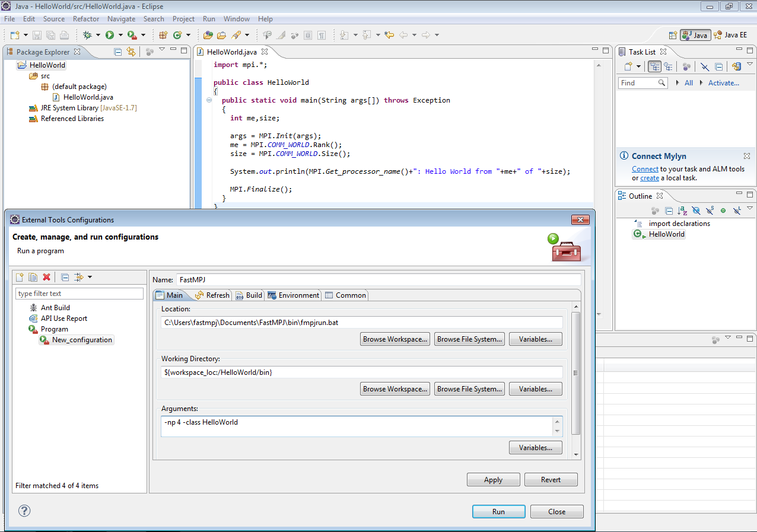
Task: Open the Common tab
Action: [x=345, y=295]
